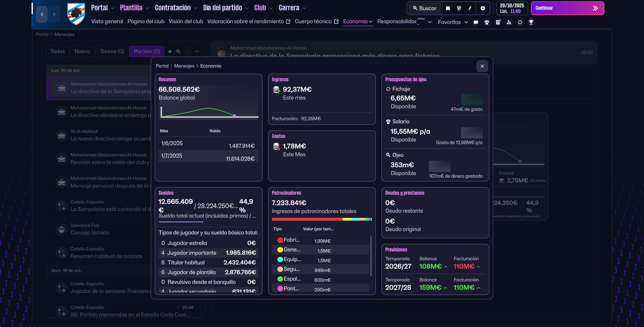The height and width of the screenshot is (327, 644).
Task: Click the Sampdoria club badge
Action: tap(76, 14)
